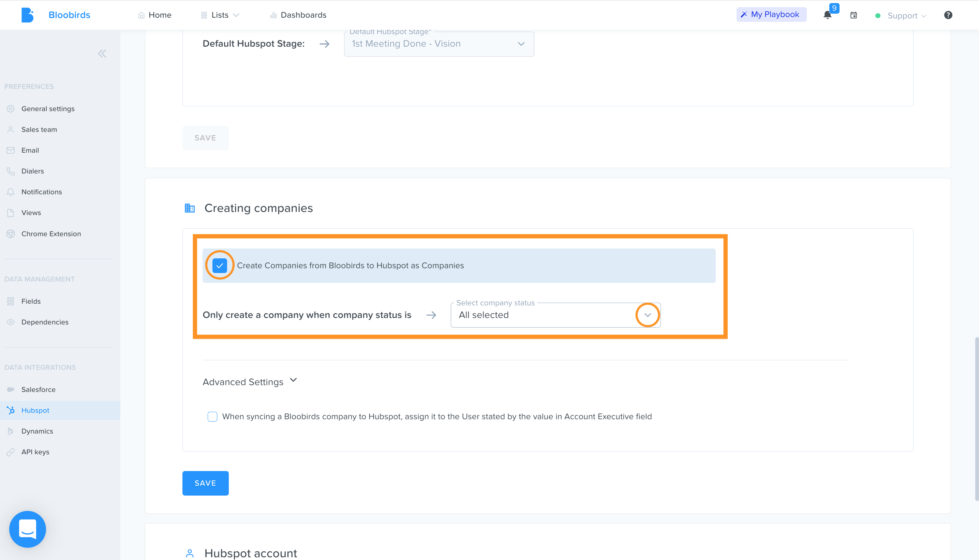Click the Hubspot sprocket icon
Screen dimensions: 979x560
pyautogui.click(x=11, y=410)
